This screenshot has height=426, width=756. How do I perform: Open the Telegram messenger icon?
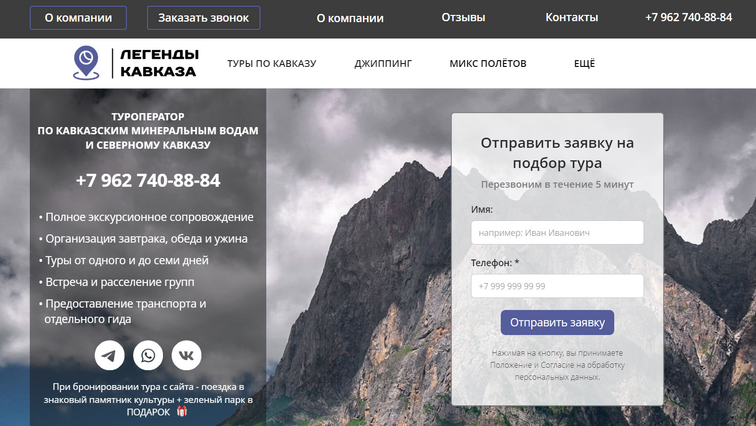click(x=109, y=356)
